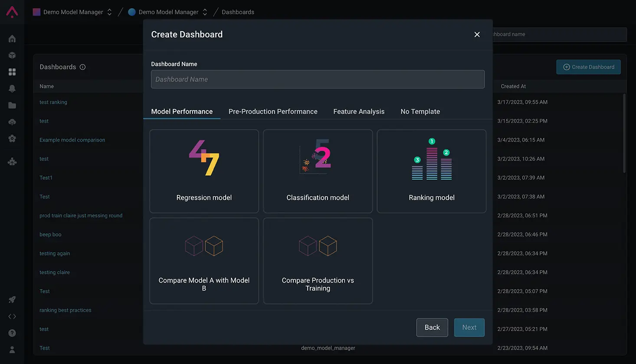This screenshot has height=364, width=636.
Task: Click the Next button
Action: 469,328
